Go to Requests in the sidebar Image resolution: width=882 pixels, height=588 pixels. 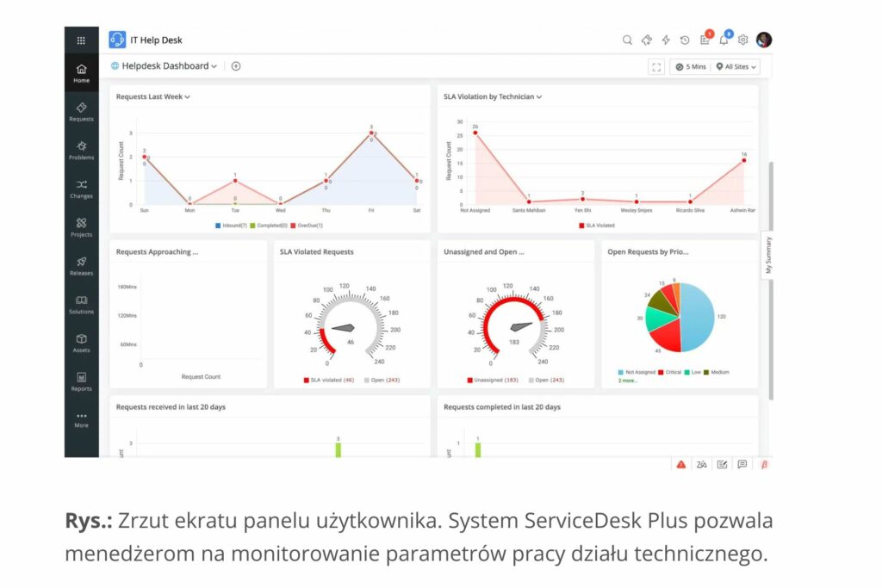81,111
